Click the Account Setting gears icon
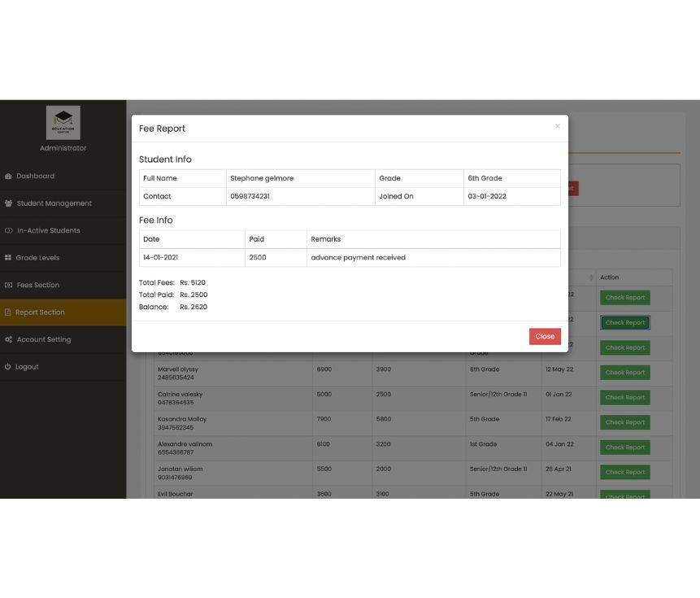This screenshot has height=598, width=700. [8, 340]
